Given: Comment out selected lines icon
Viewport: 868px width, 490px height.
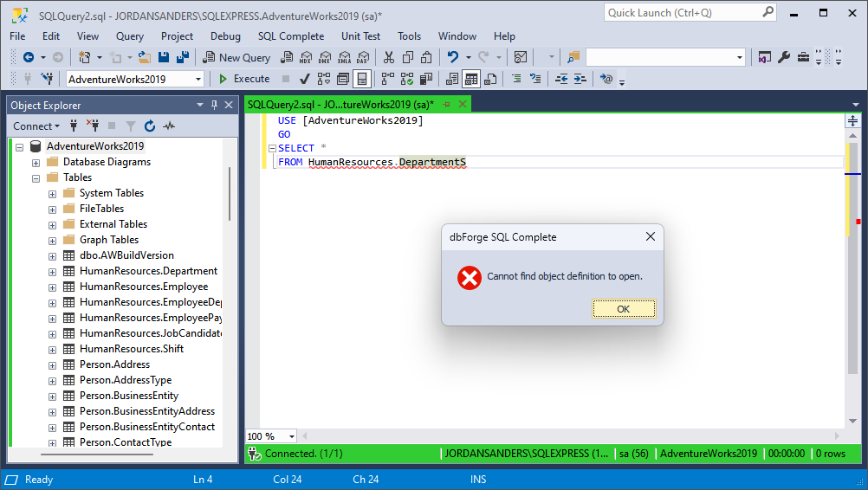Looking at the screenshot, I should pyautogui.click(x=516, y=79).
